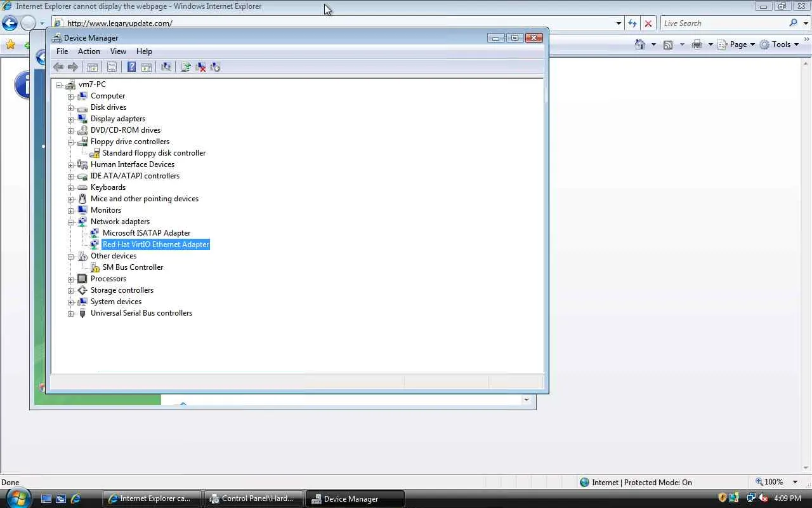Click the Windows Start orb
The height and width of the screenshot is (508, 812).
pos(18,498)
